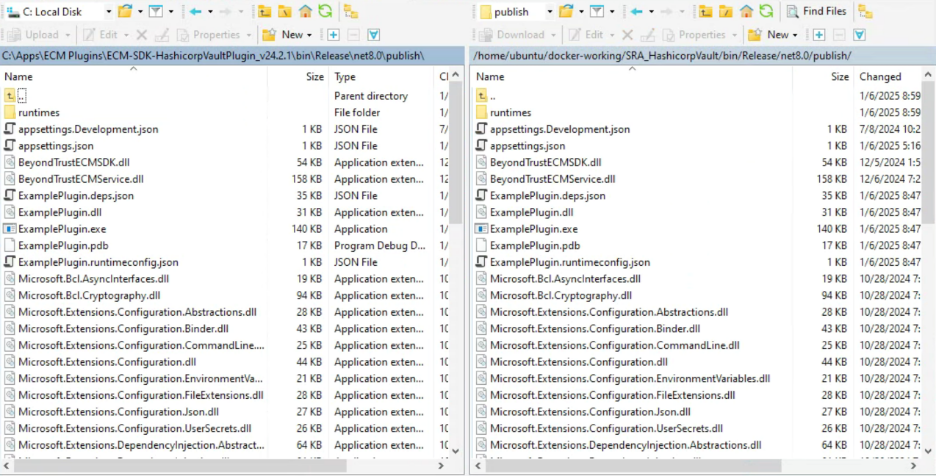Sort remote files by Size column
This screenshot has width=936, height=476.
(x=823, y=76)
